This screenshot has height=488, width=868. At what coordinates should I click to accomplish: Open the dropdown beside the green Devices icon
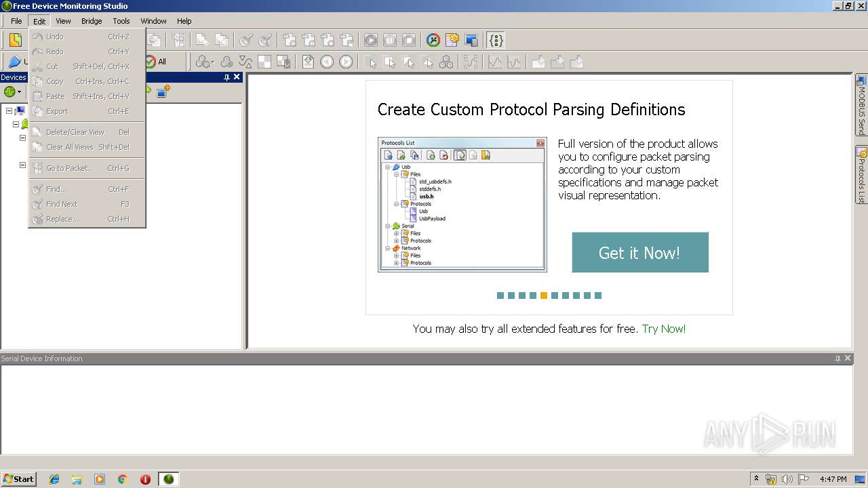[20, 91]
